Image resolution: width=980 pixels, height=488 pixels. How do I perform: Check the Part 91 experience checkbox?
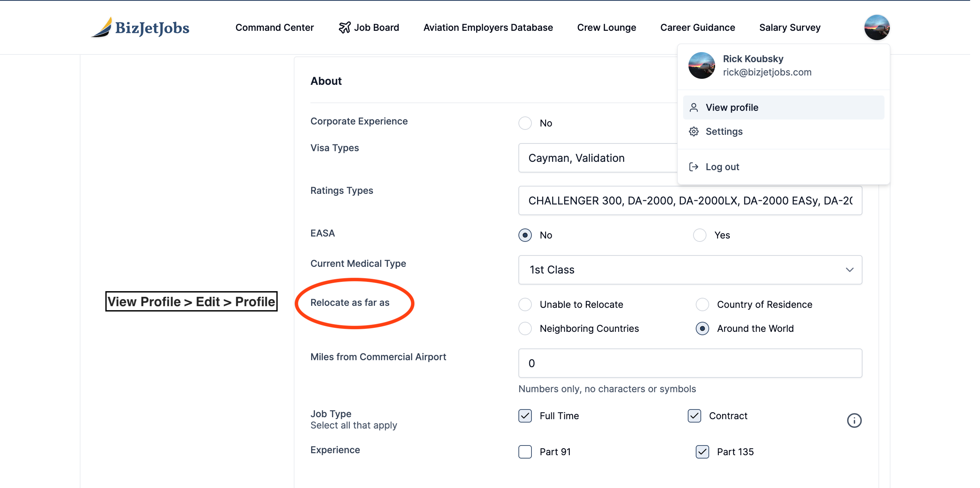coord(525,452)
